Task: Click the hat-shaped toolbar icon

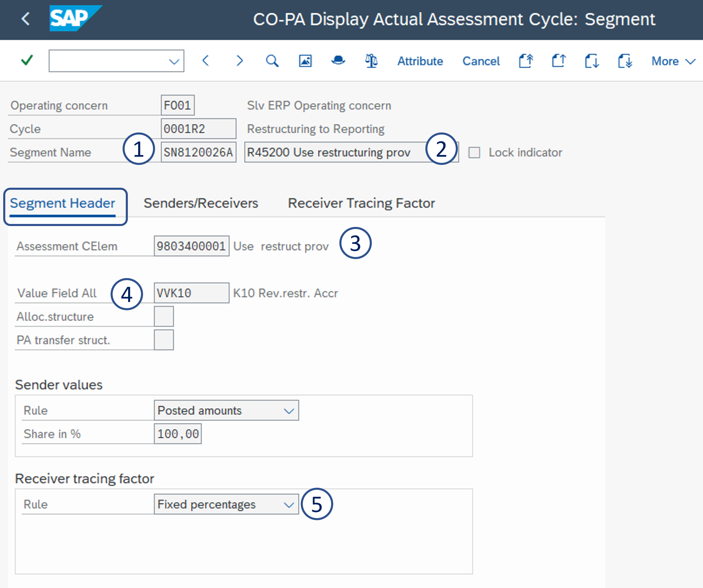Action: [x=338, y=61]
